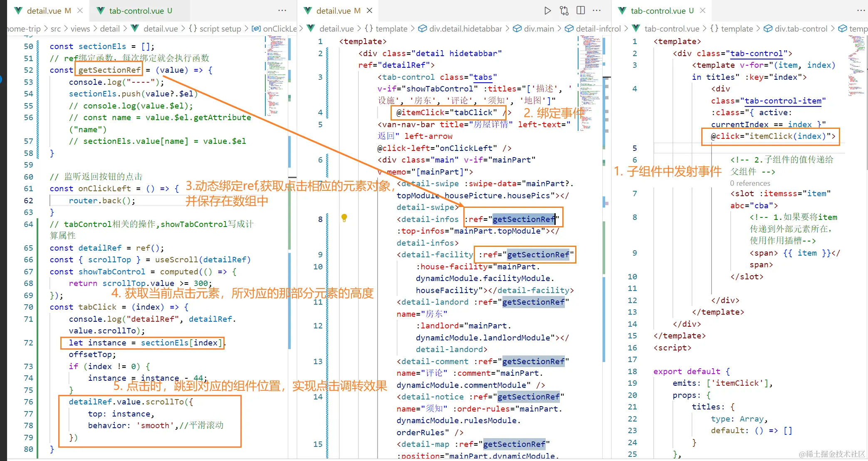This screenshot has width=868, height=461.
Task: Expand the 'div.main' breadcrumb segment
Action: pyautogui.click(x=539, y=29)
